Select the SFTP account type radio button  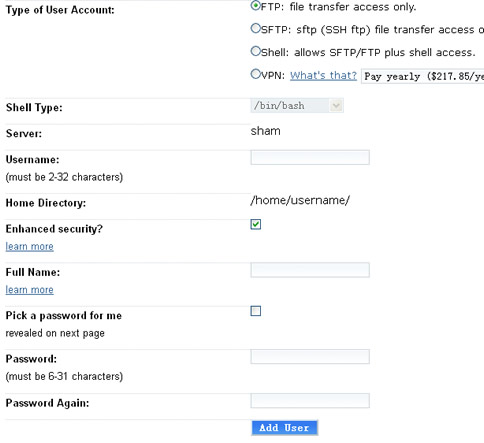click(x=255, y=28)
